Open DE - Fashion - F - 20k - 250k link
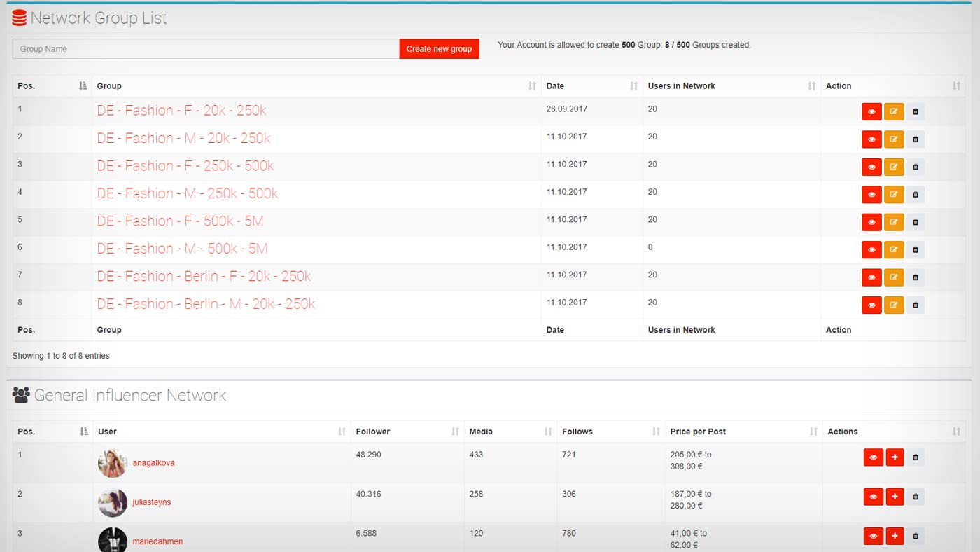The width and height of the screenshot is (980, 552). pyautogui.click(x=181, y=111)
